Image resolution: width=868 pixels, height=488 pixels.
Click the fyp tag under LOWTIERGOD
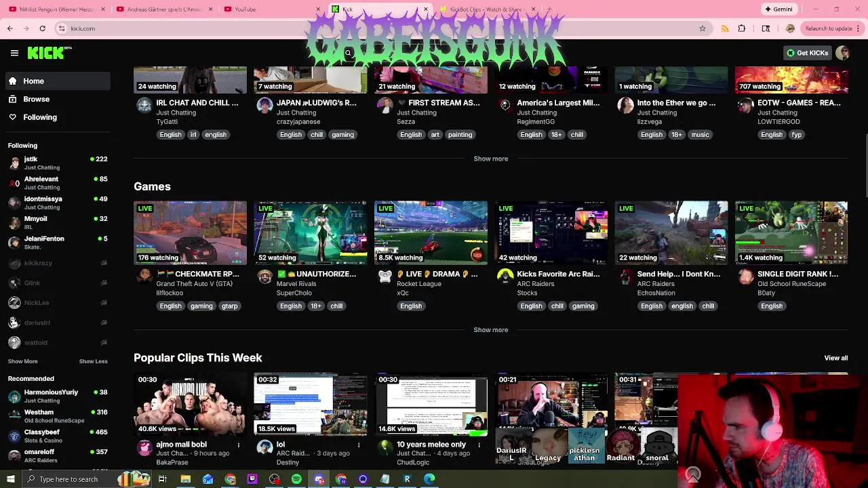796,134
